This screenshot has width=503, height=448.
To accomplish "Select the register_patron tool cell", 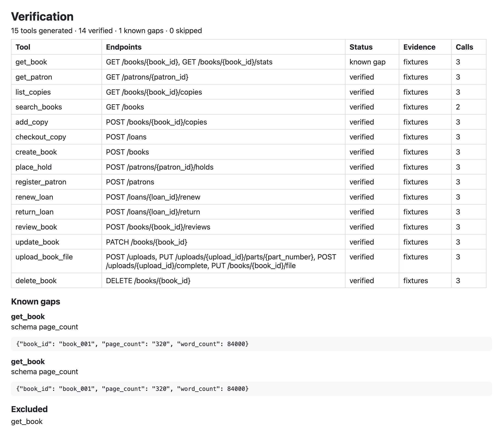I will [x=56, y=182].
